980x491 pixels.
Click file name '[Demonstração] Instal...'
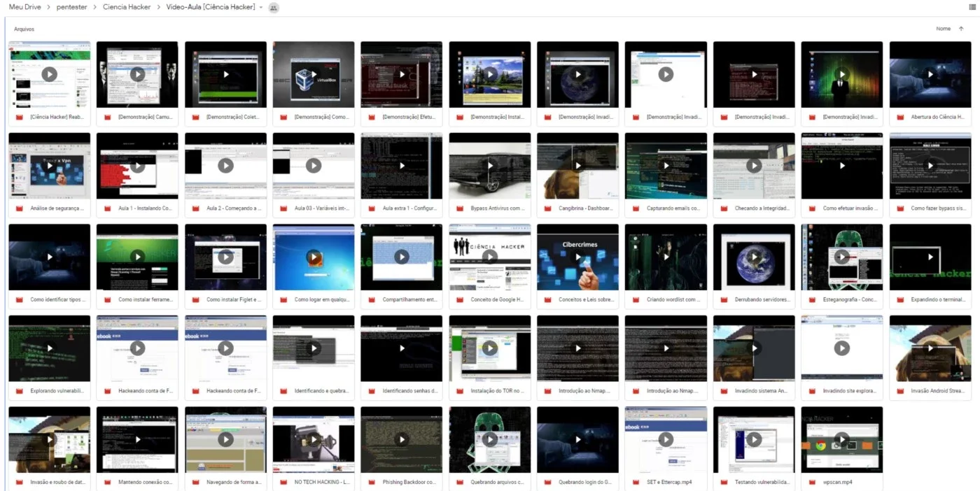pyautogui.click(x=497, y=117)
